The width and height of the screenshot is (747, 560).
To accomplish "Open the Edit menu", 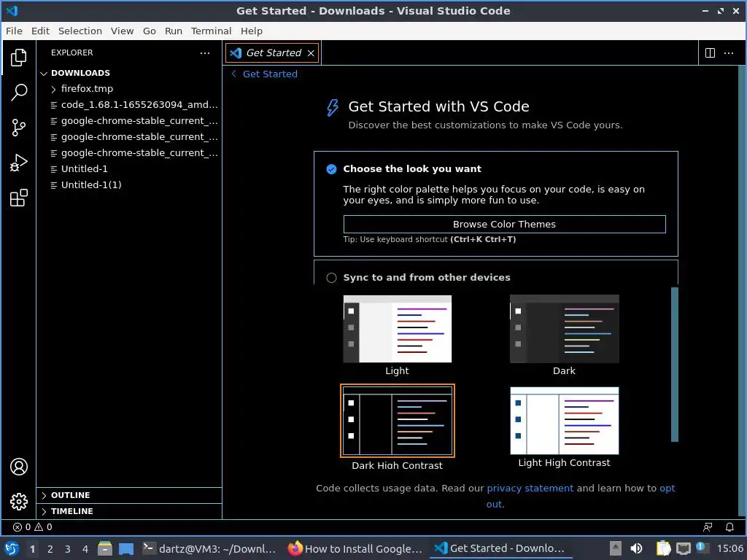I will 41,31.
